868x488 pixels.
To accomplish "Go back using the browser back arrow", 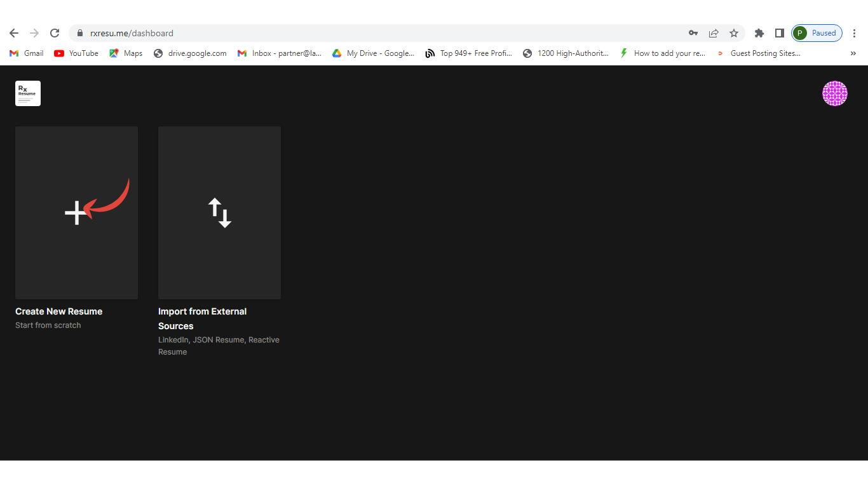I will coord(14,33).
